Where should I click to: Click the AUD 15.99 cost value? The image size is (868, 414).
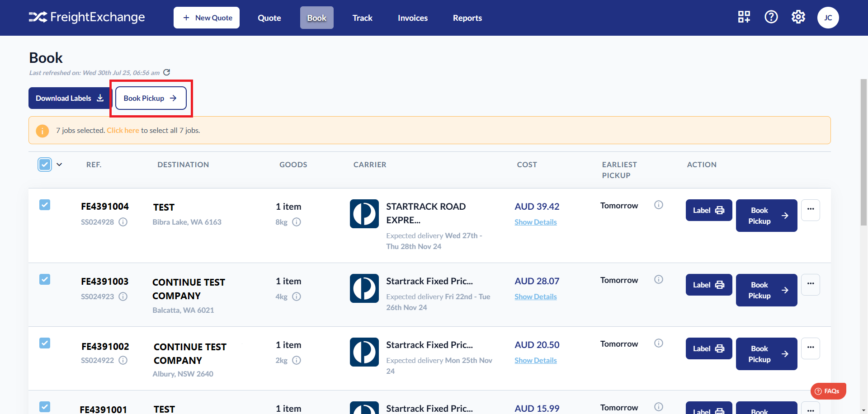pyautogui.click(x=537, y=408)
